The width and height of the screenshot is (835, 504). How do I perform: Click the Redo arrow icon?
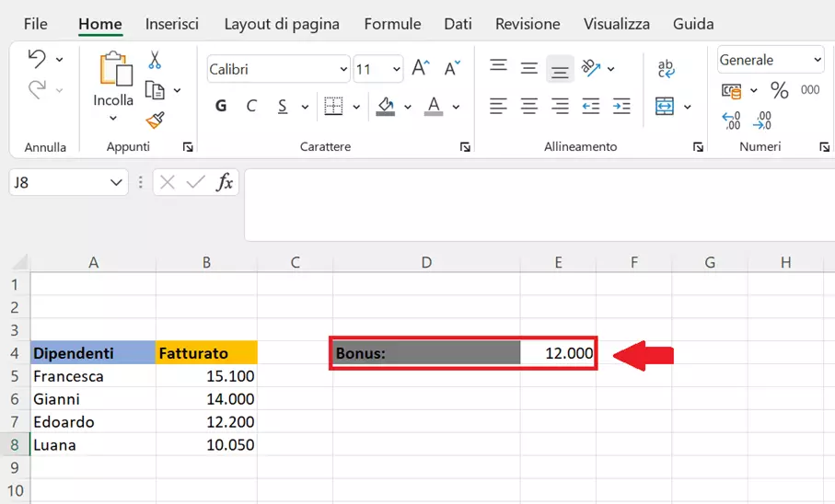37,89
